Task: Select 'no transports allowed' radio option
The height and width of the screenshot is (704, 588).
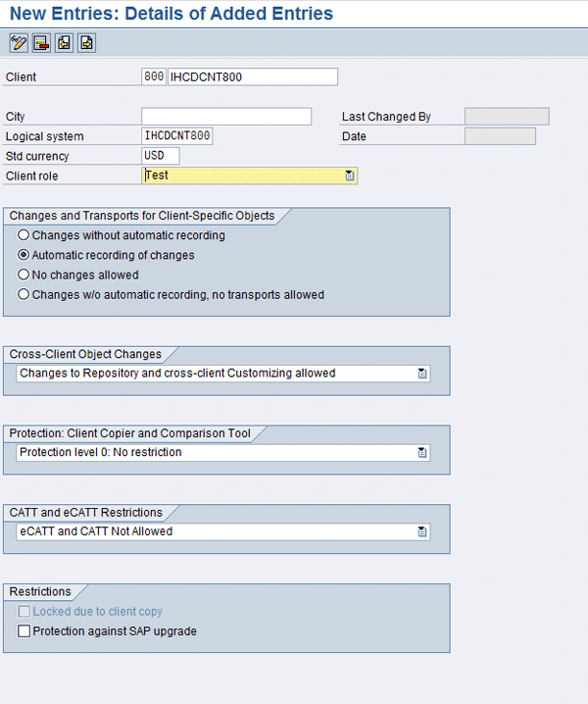Action: [x=24, y=294]
